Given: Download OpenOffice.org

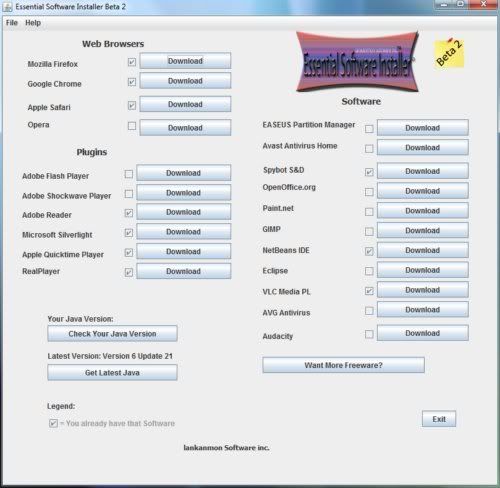Looking at the screenshot, I should [x=423, y=191].
